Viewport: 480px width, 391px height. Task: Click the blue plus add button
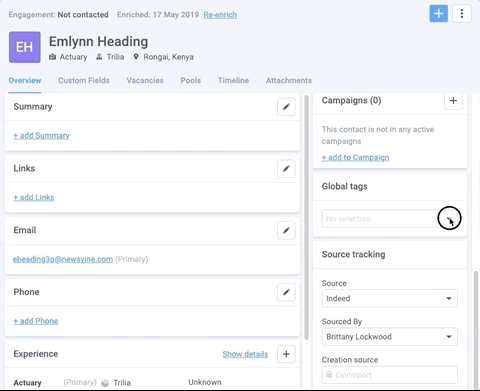(438, 14)
